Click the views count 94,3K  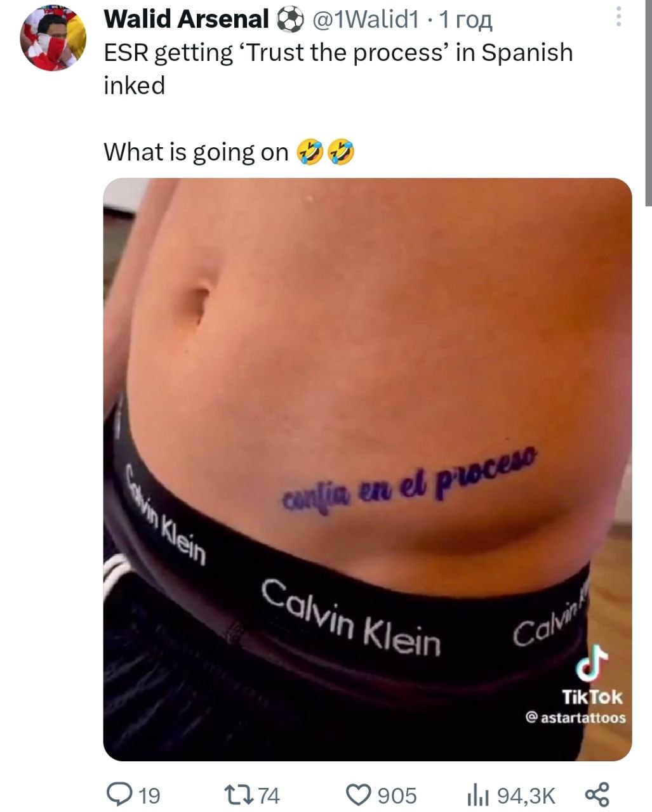526,796
